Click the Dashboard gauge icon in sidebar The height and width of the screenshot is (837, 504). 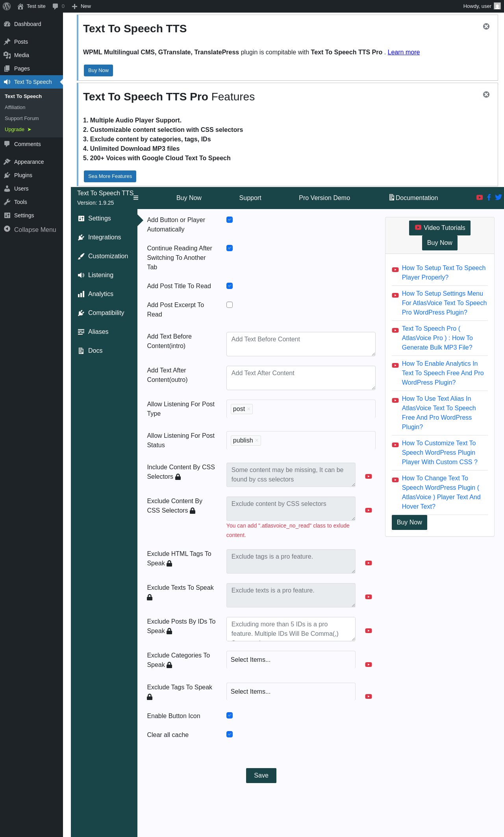tap(7, 24)
